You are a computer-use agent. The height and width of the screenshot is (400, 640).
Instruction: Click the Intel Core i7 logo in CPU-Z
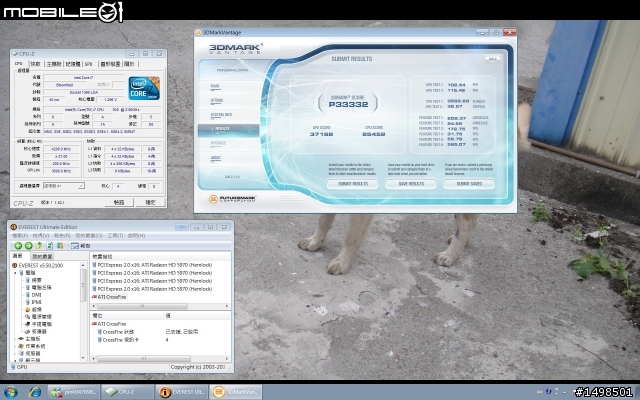coord(144,88)
